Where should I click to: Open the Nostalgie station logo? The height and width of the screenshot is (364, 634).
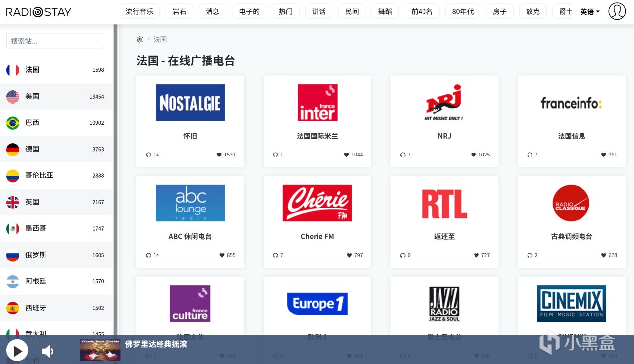point(190,103)
